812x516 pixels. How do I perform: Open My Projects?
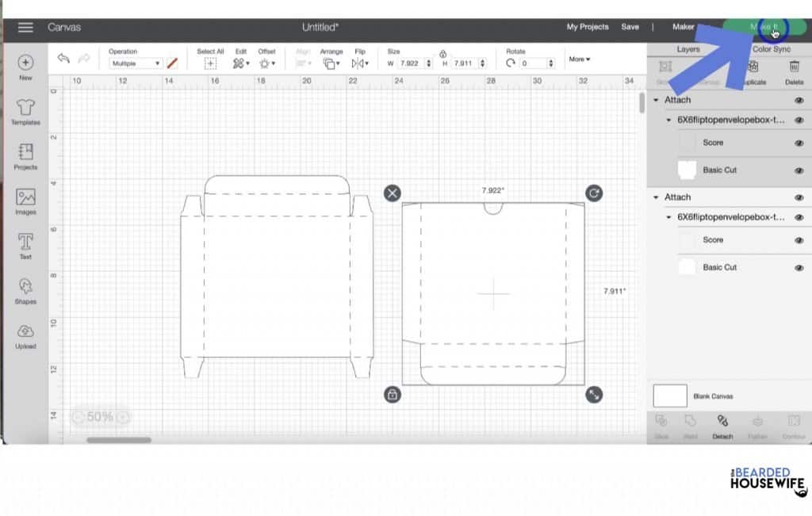pos(587,27)
